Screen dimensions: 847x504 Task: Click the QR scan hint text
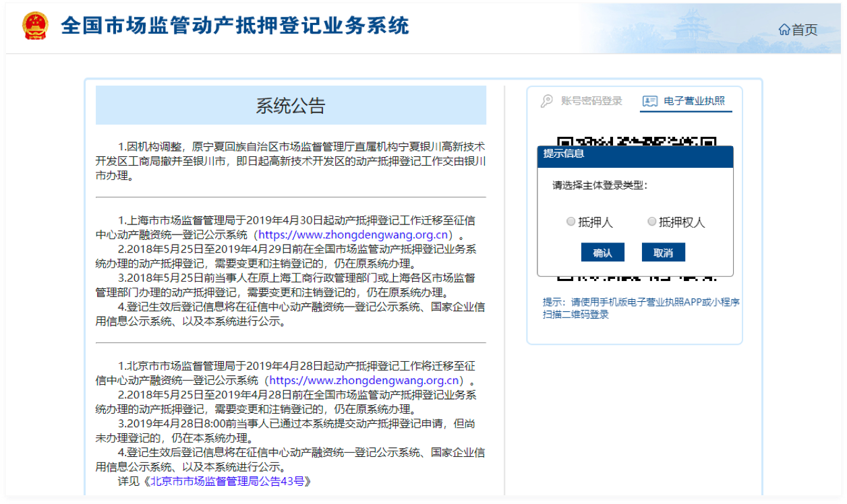tap(641, 308)
